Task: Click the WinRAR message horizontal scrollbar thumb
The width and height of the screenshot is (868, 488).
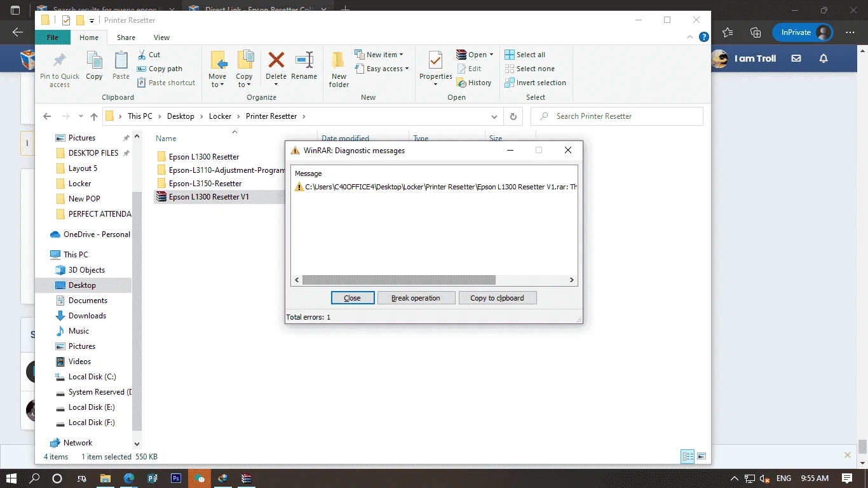Action: (x=398, y=280)
